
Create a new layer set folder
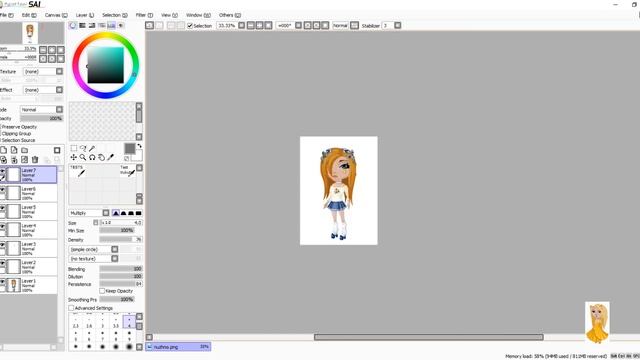24,150
